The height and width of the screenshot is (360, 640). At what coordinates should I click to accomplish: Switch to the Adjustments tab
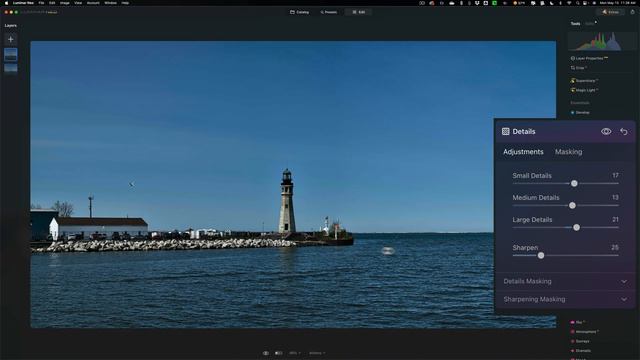coord(523,152)
